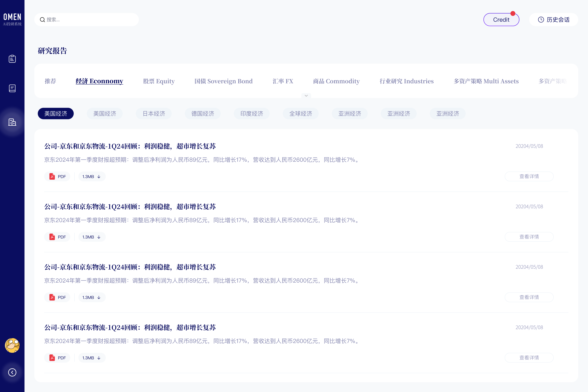Click the PDF label in the first report
Screen dimensions: 588x392
coord(62,177)
